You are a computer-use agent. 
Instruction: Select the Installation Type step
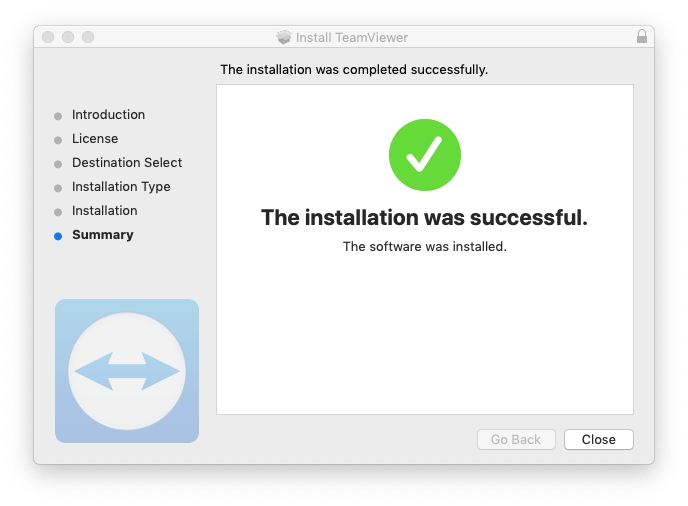[121, 187]
